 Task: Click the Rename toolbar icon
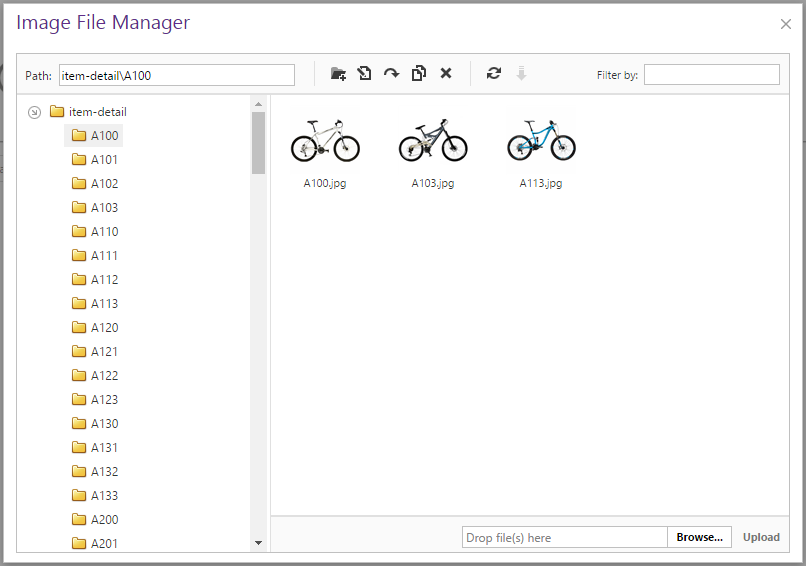click(365, 74)
